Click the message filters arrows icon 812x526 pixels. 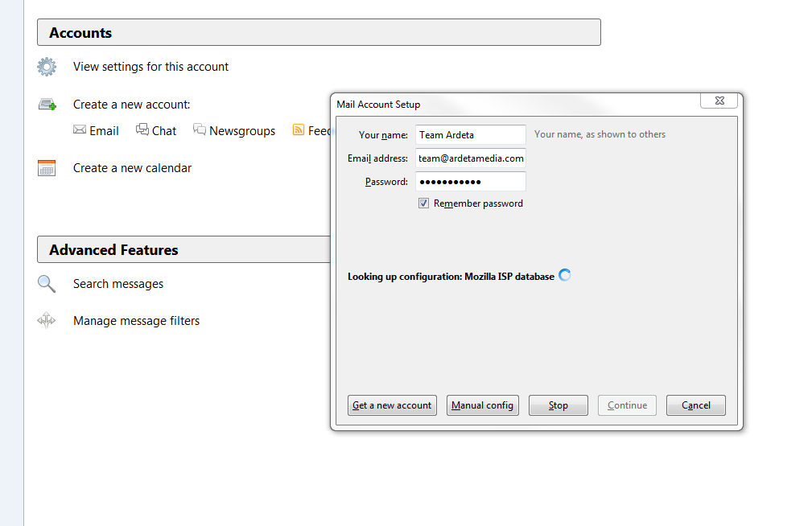[47, 321]
